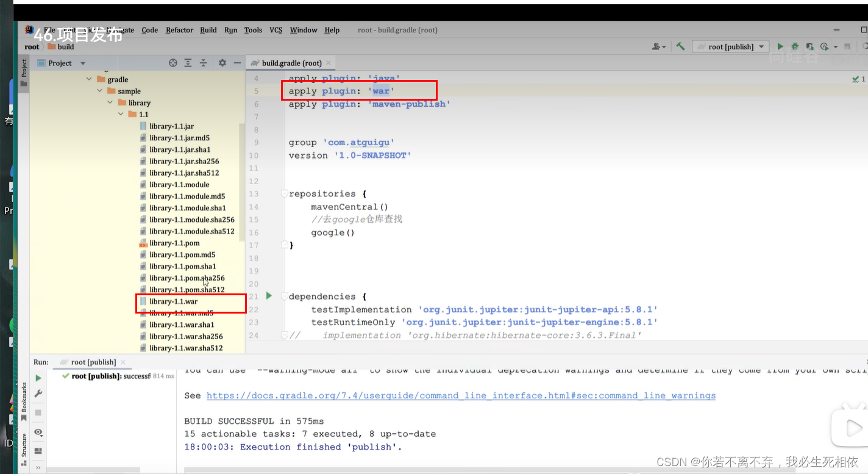Fold the dependencies block in editor
Image resolution: width=868 pixels, height=474 pixels.
click(284, 296)
